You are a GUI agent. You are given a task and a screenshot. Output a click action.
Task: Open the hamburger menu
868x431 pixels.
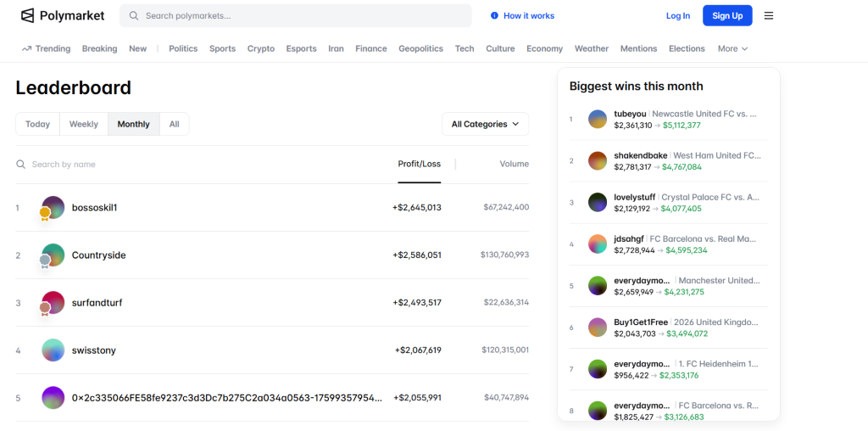pyautogui.click(x=768, y=15)
